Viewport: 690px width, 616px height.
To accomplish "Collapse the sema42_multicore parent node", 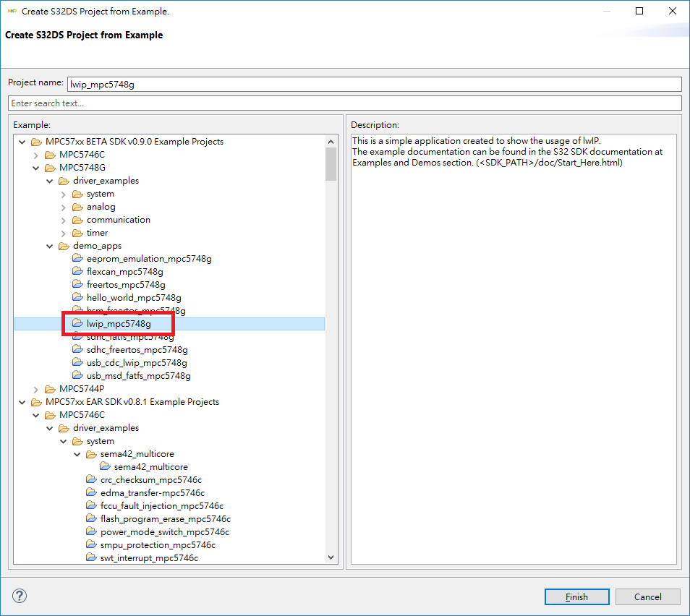I will tap(77, 454).
